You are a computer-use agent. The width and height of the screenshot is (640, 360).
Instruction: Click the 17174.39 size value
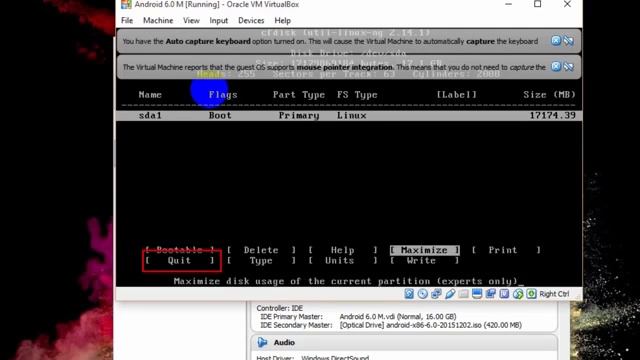pos(553,116)
